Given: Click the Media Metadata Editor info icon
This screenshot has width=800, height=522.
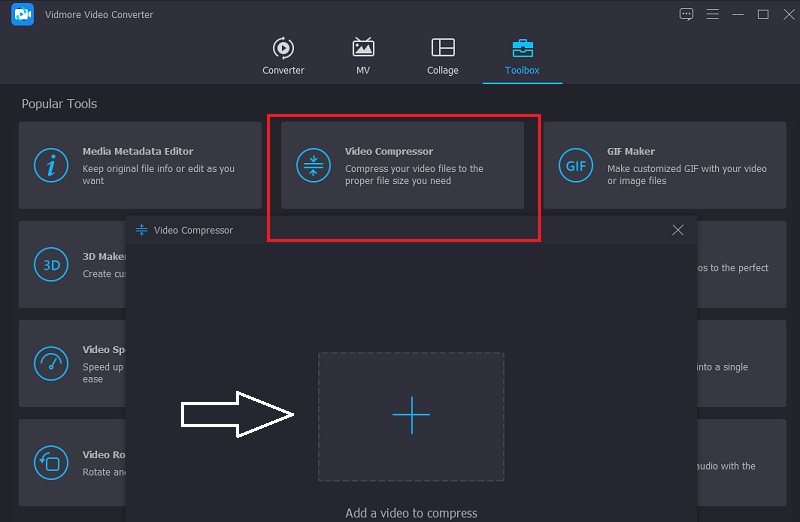Looking at the screenshot, I should pos(50,166).
